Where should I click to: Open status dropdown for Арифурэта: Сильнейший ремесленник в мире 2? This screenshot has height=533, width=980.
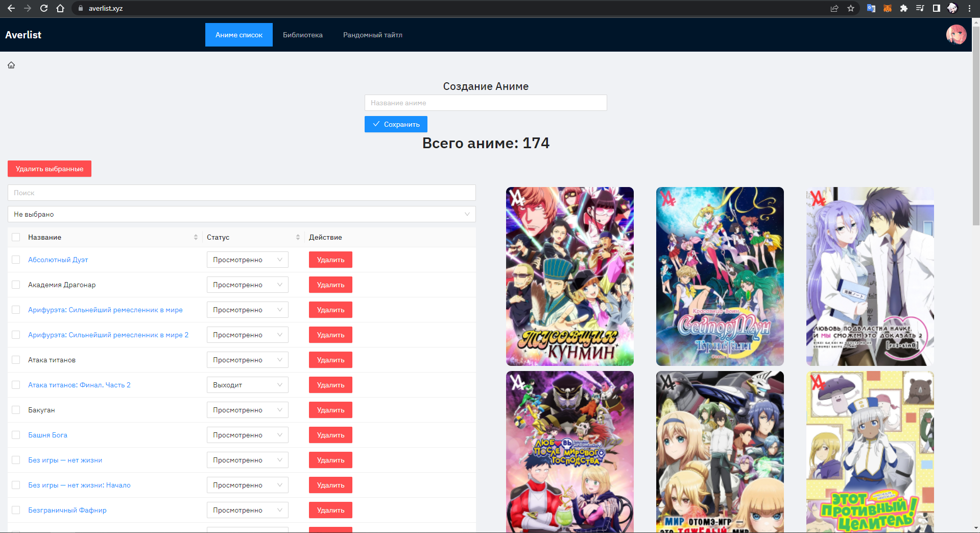(x=248, y=335)
